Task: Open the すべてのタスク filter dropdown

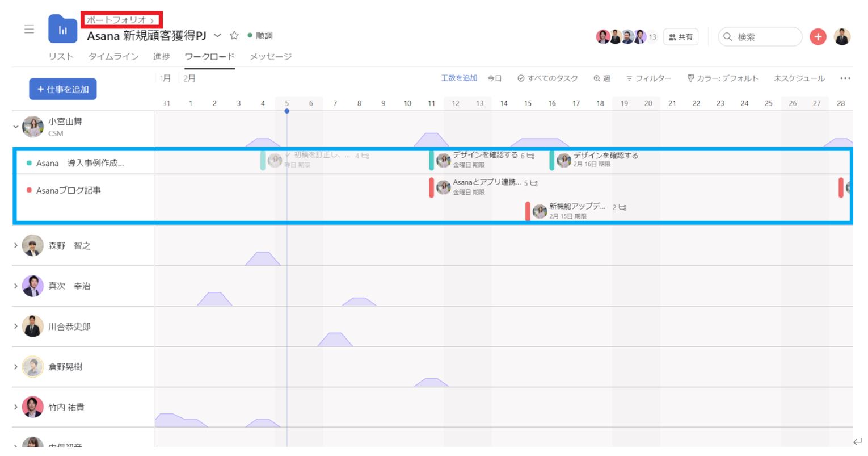Action: (x=547, y=78)
